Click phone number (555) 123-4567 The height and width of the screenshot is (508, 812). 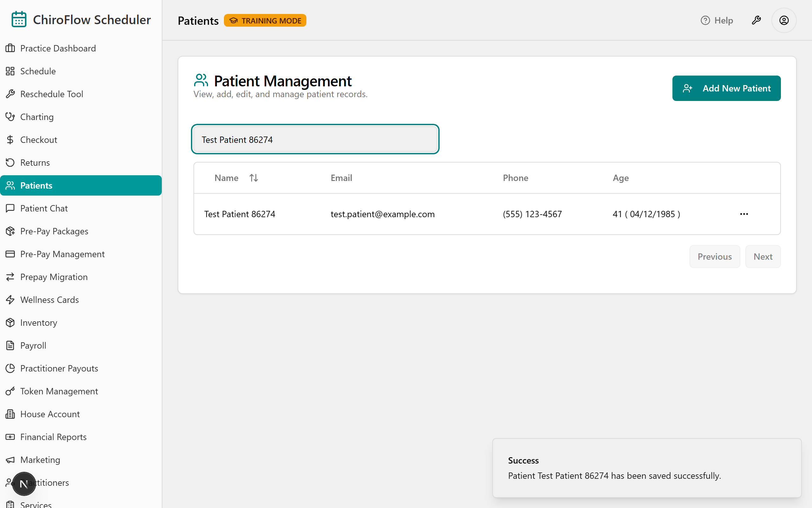[x=532, y=214]
